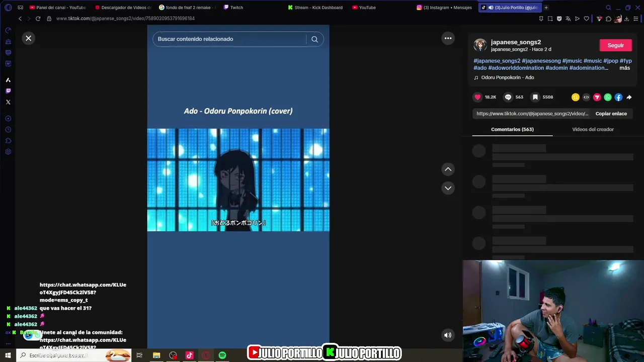Click the Windows taskbar search box
Screen dimensions: 644x362
(x=74, y=355)
